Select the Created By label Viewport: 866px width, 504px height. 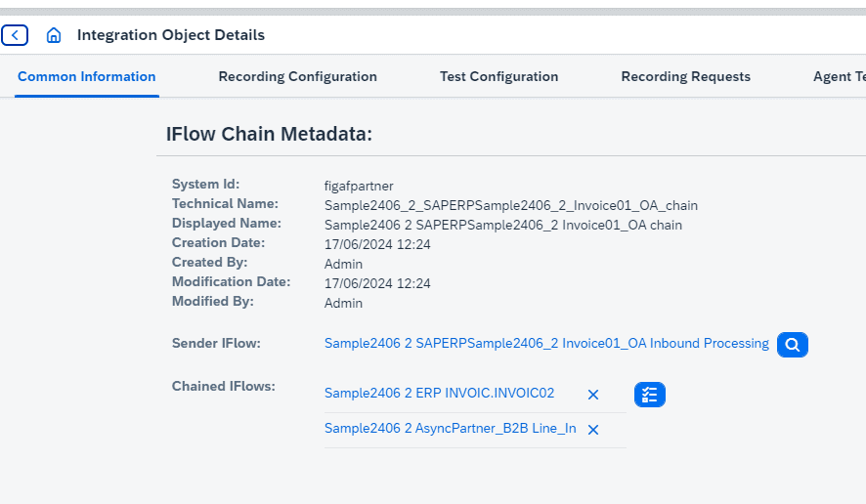point(209,262)
